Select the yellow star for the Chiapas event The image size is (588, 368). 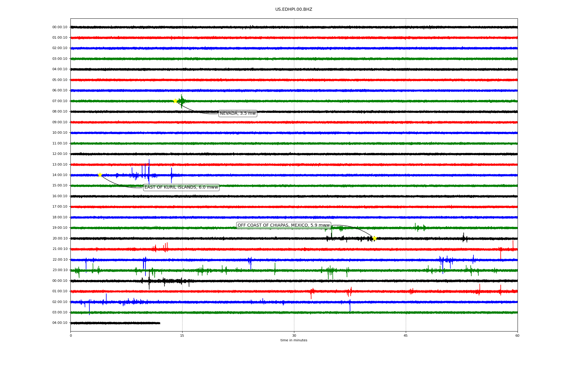[x=374, y=238]
